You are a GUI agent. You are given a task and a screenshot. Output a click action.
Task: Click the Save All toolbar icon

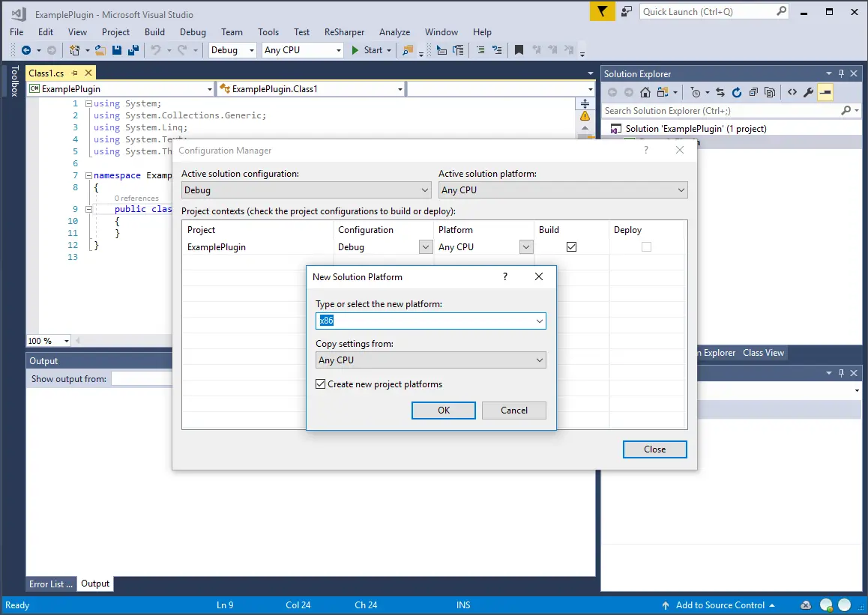133,50
